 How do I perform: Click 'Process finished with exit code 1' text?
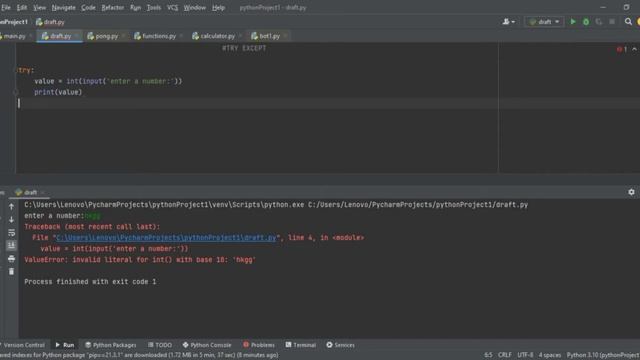click(90, 282)
